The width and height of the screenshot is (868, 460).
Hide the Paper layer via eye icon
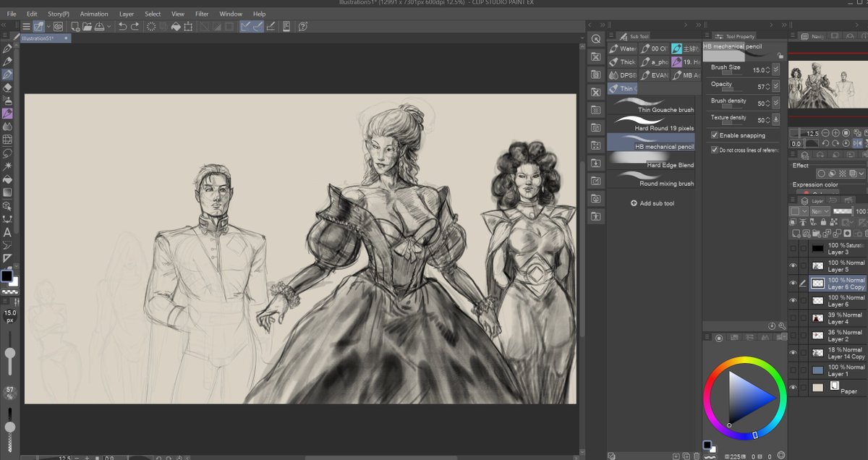coord(793,388)
